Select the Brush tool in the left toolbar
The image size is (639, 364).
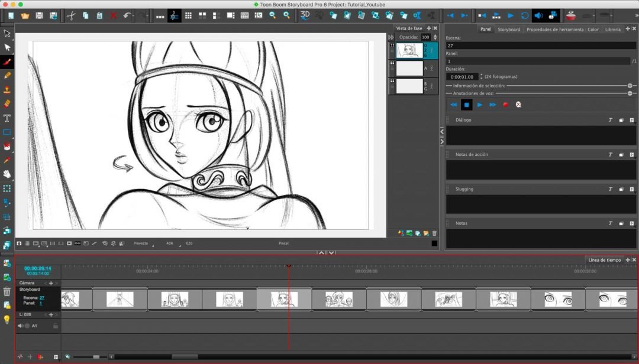(7, 62)
